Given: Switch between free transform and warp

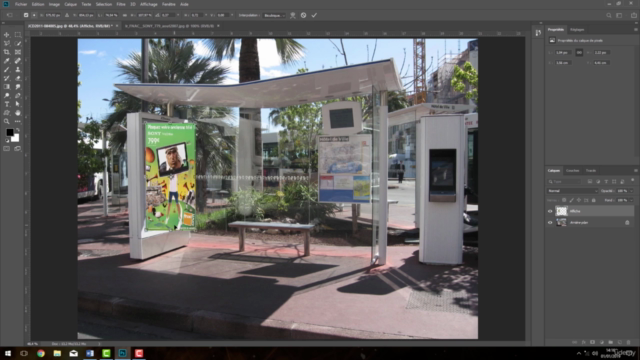Looking at the screenshot, I should (293, 15).
